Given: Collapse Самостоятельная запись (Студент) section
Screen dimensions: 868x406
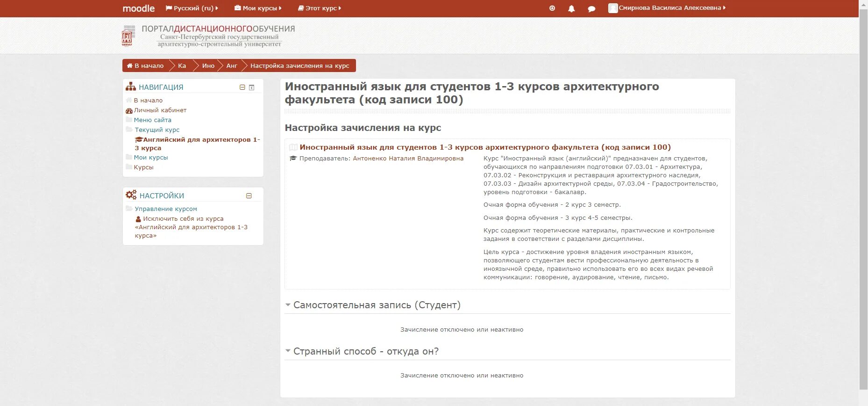Looking at the screenshot, I should coord(377,305).
